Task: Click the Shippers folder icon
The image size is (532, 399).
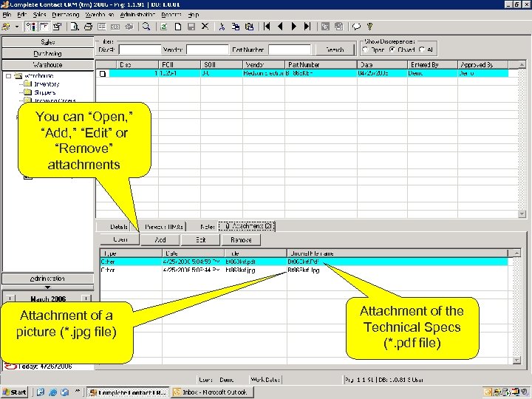Action: tap(28, 92)
